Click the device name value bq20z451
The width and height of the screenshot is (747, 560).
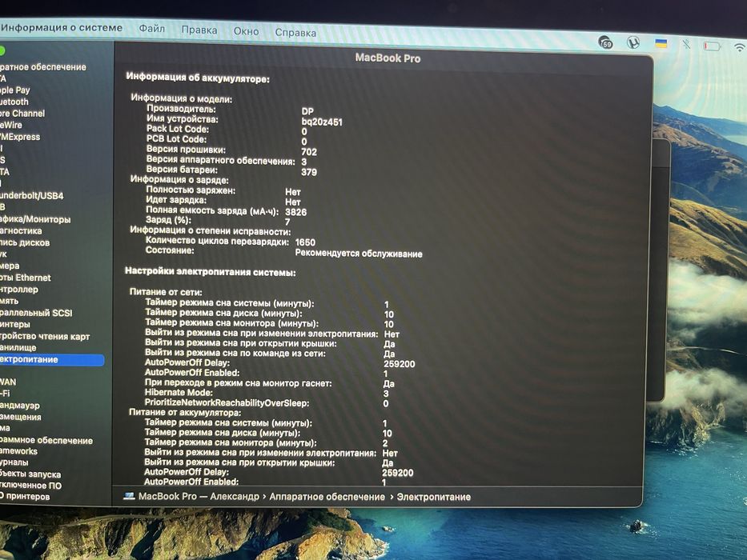(x=322, y=122)
